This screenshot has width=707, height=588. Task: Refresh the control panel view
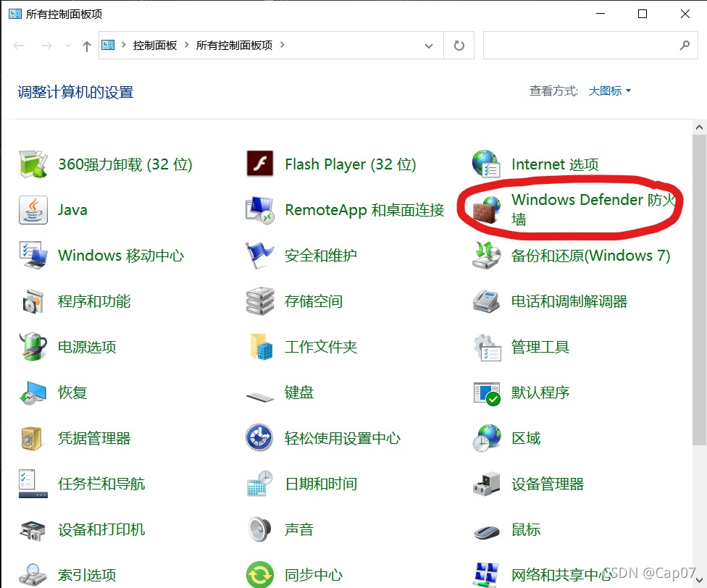click(459, 46)
